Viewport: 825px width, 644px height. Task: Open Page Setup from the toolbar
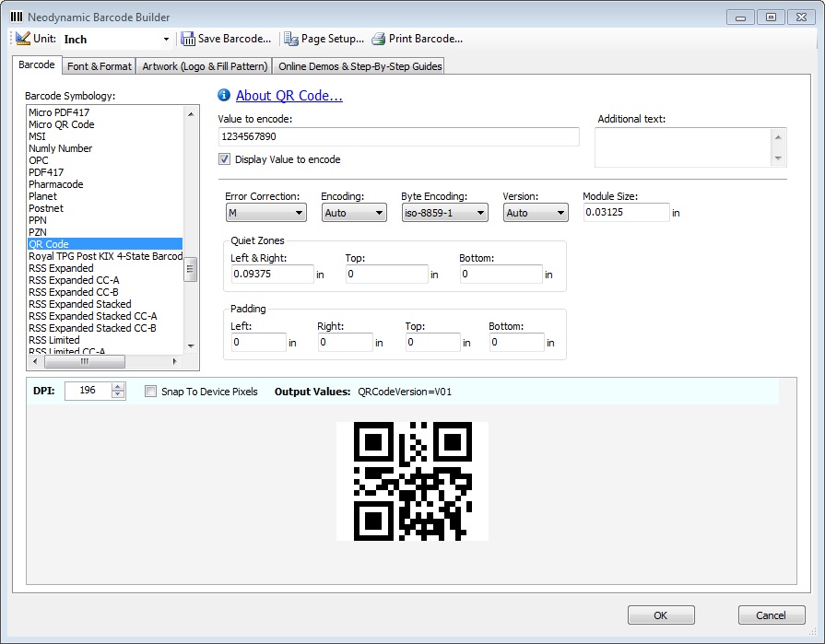point(291,38)
